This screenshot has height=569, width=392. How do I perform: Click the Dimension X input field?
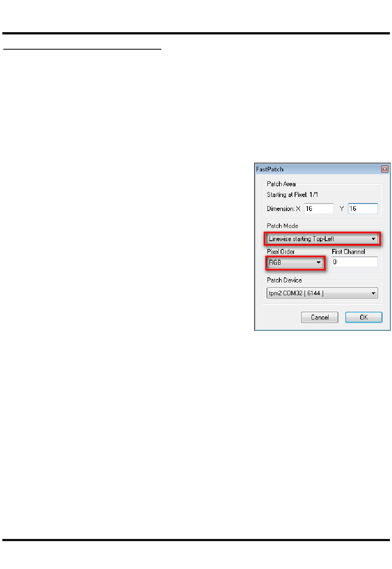[x=319, y=209]
